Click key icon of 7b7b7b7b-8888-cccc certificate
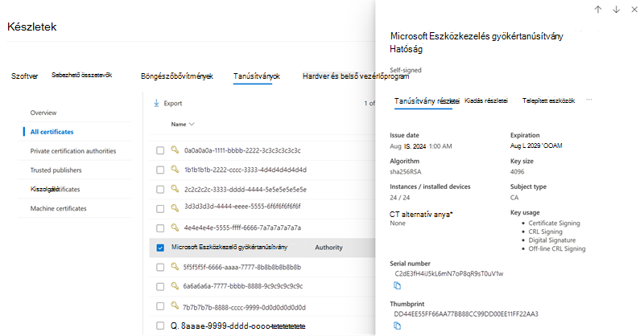This screenshot has width=644, height=336. tap(175, 305)
